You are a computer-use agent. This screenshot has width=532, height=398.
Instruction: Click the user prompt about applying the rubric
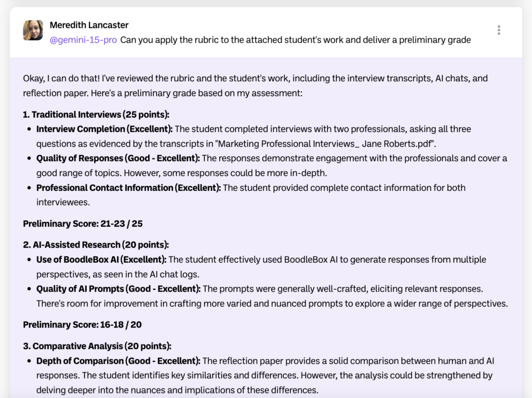click(295, 40)
